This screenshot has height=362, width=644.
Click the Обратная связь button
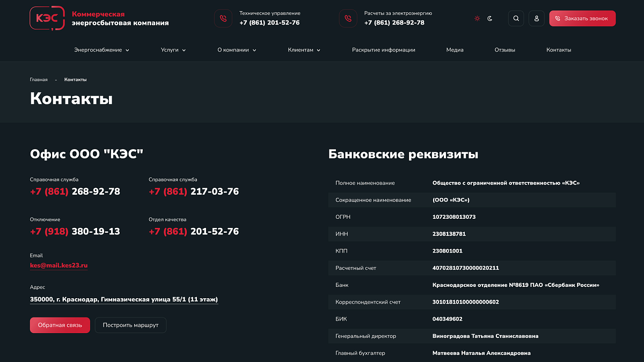click(60, 325)
